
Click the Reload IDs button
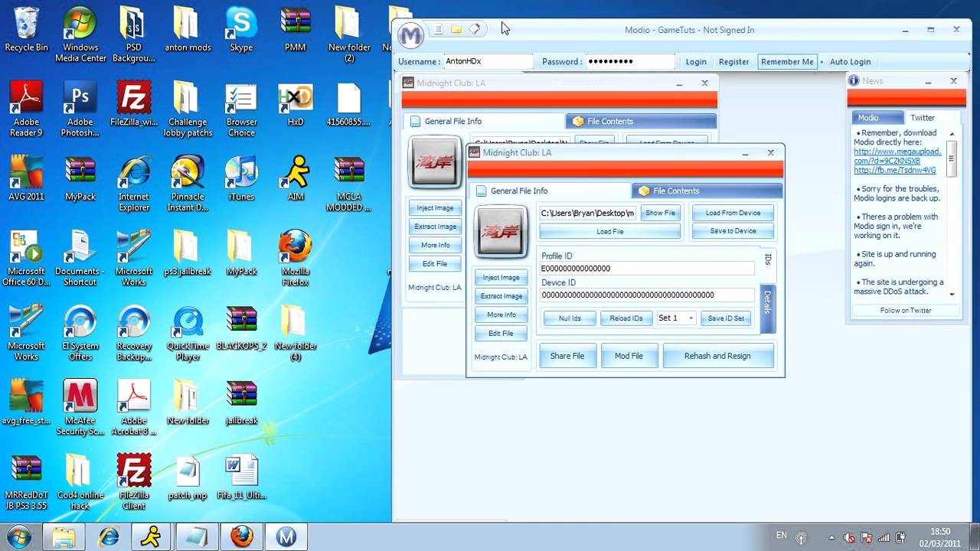(x=626, y=318)
